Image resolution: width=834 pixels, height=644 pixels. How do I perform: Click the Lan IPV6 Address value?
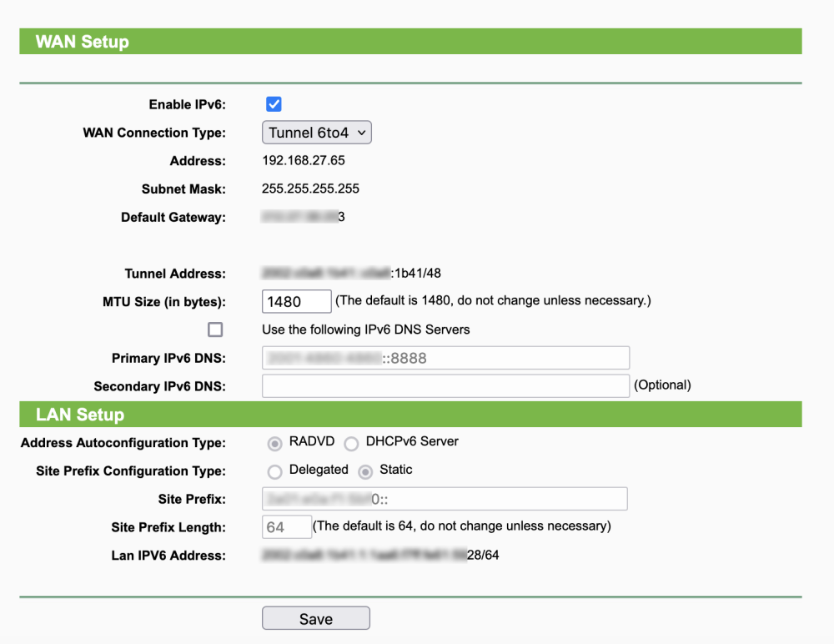(380, 555)
